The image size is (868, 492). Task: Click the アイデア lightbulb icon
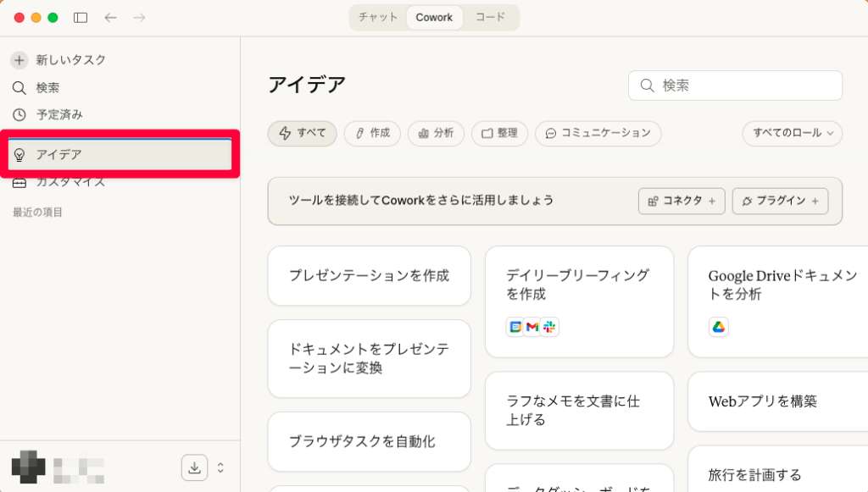pyautogui.click(x=20, y=155)
